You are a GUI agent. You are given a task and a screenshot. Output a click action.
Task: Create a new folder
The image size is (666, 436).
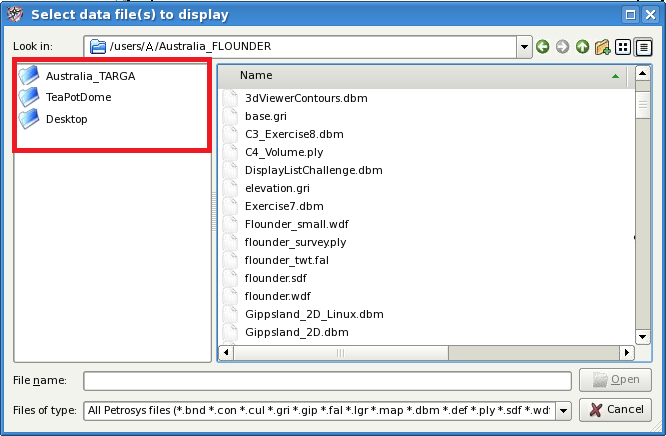tap(602, 47)
